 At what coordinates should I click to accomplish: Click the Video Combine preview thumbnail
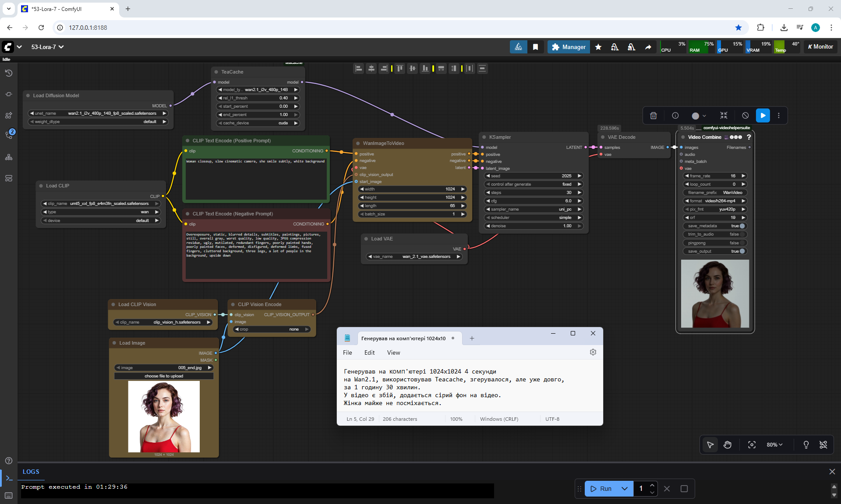click(715, 293)
